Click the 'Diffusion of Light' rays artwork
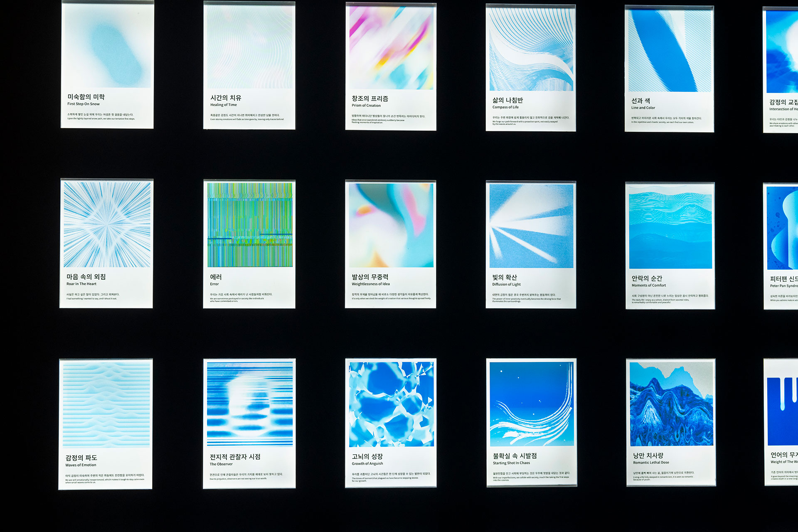798x532 pixels. [531, 226]
